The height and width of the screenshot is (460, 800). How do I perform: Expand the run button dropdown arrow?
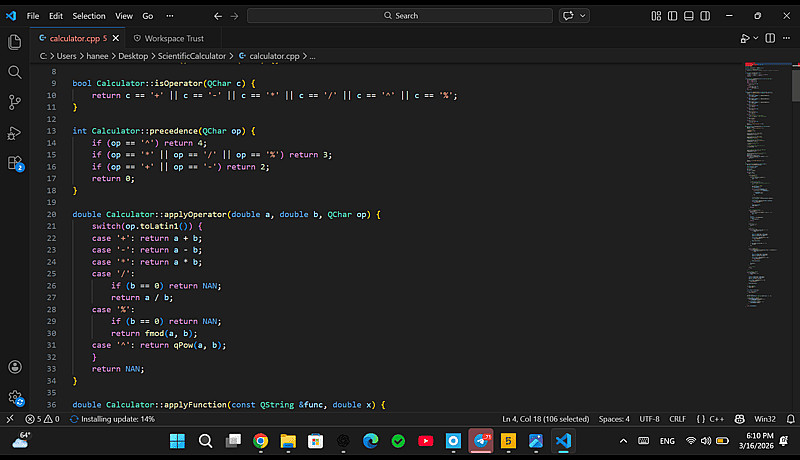755,38
